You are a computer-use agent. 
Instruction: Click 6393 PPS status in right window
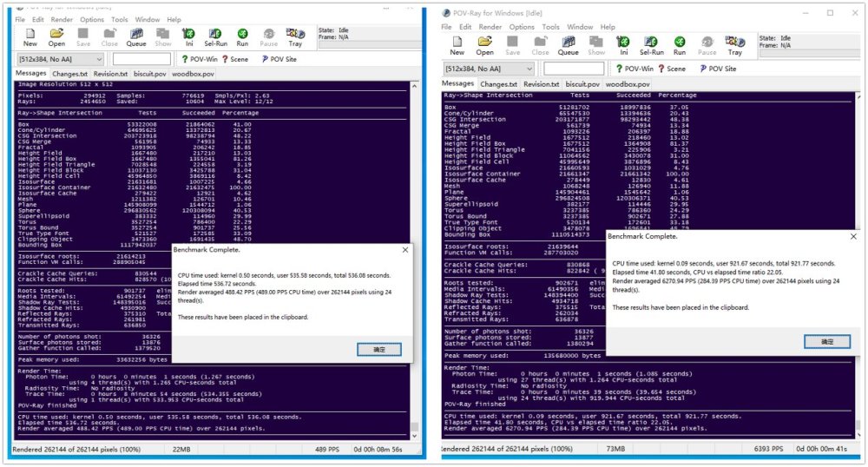(x=768, y=449)
